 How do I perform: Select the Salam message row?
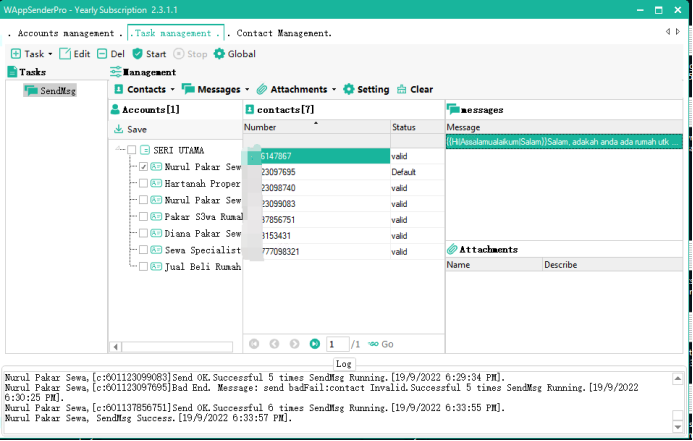[564, 142]
